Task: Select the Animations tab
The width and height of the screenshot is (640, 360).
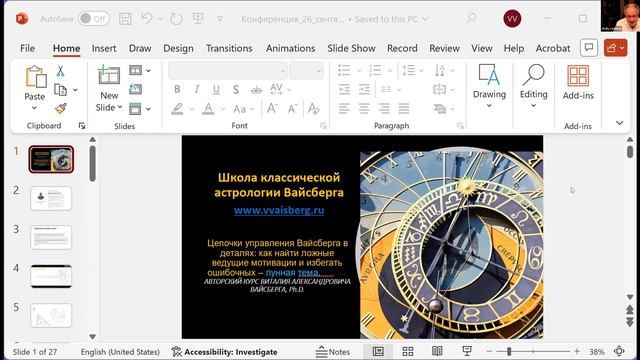Action: click(x=290, y=48)
